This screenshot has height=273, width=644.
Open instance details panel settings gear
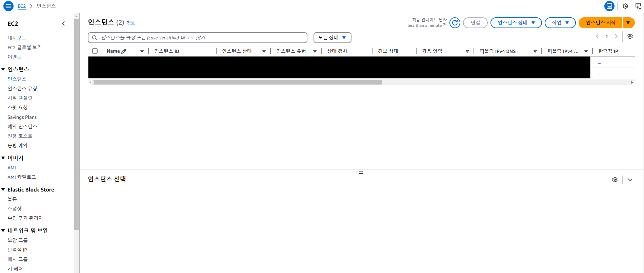coord(615,180)
